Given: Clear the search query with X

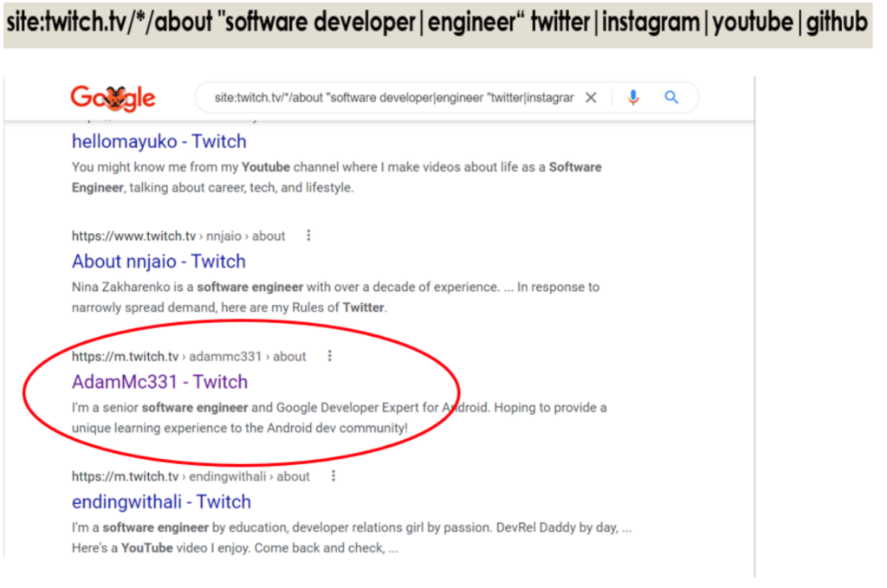Looking at the screenshot, I should tap(591, 98).
